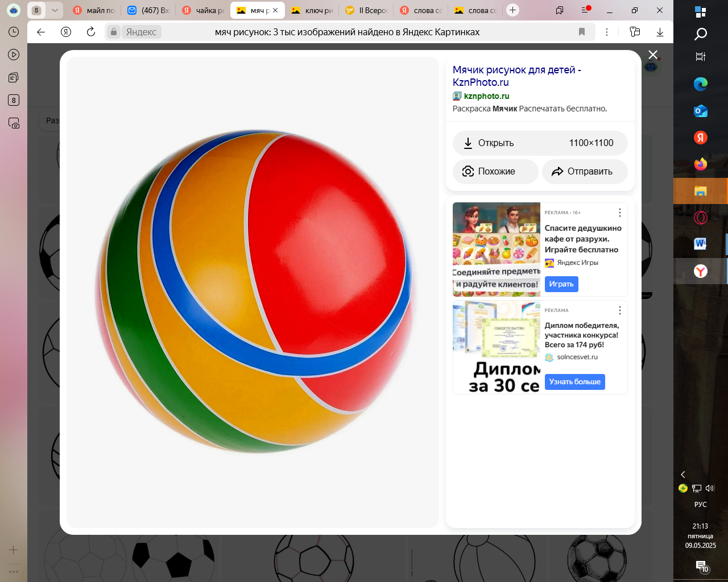Open Мячик рисунок для детей title link
Viewport: 728px width, 582px height.
(x=517, y=76)
